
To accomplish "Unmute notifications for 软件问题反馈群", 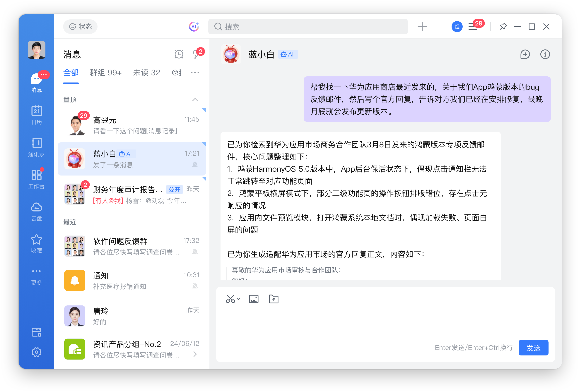I will pos(195,252).
